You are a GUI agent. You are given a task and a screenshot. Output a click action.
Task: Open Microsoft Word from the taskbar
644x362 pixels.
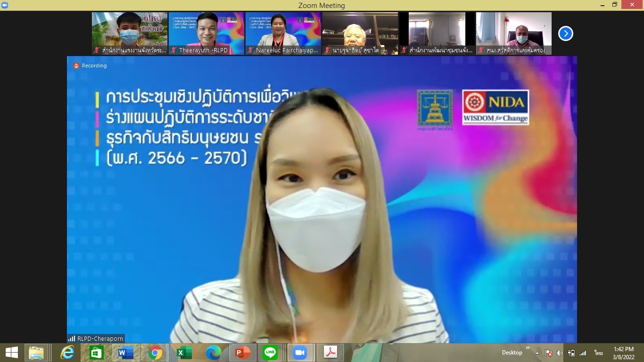coord(126,353)
